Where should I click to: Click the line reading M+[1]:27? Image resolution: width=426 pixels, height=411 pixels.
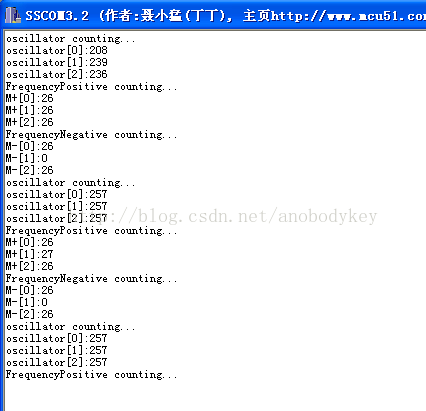coord(29,255)
